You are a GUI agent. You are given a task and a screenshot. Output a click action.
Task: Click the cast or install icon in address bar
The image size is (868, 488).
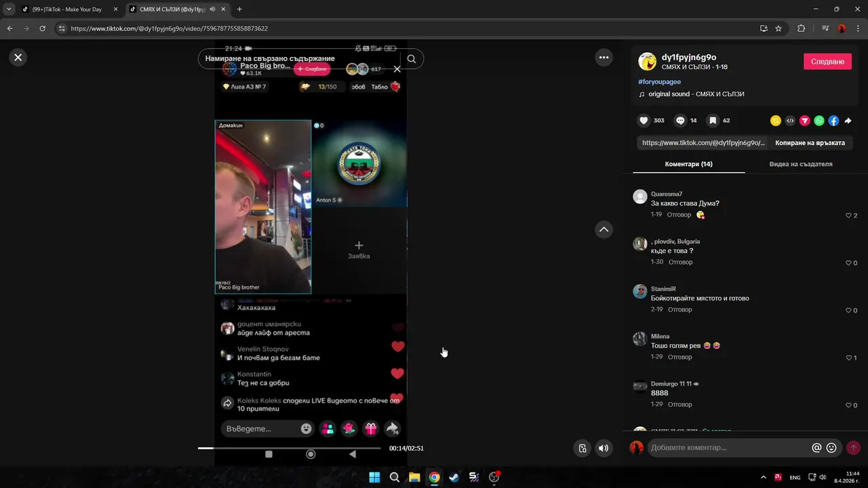tap(764, 28)
